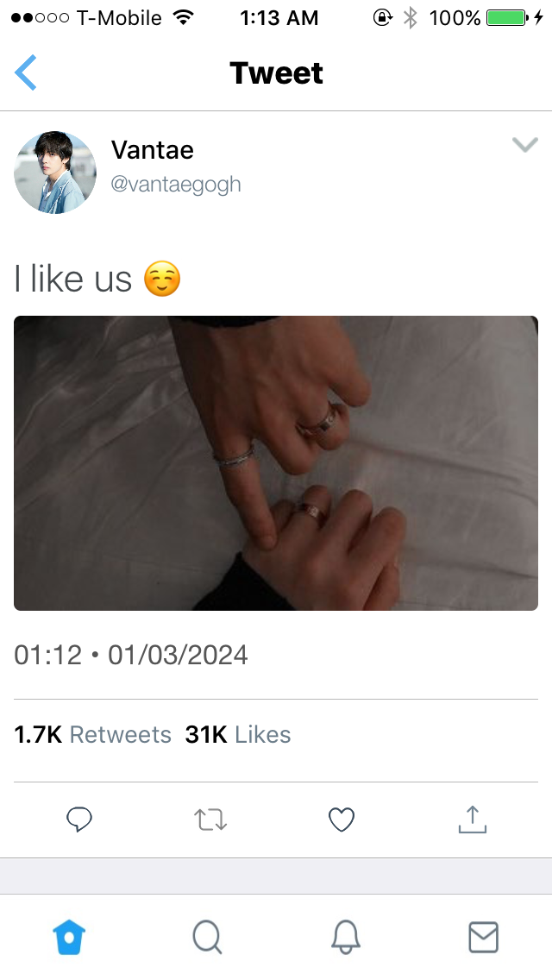The height and width of the screenshot is (980, 552).
Task: Open the tweet options chevron menu
Action: [524, 145]
